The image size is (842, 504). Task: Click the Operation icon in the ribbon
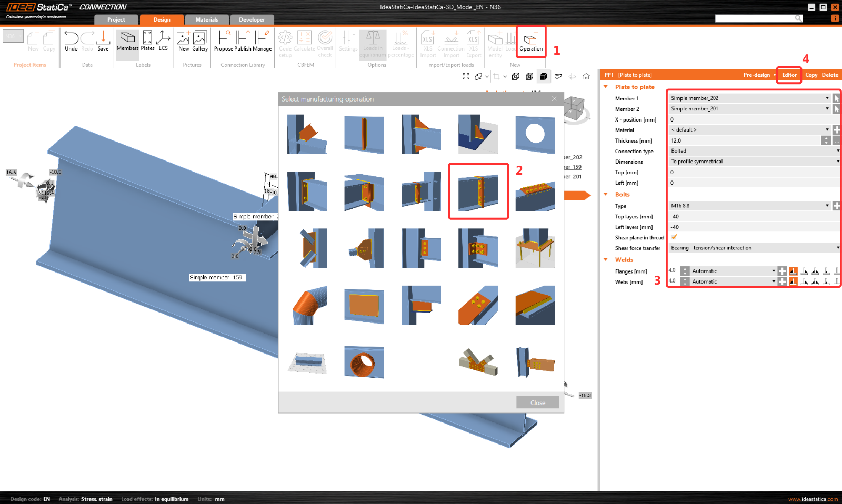pos(530,41)
